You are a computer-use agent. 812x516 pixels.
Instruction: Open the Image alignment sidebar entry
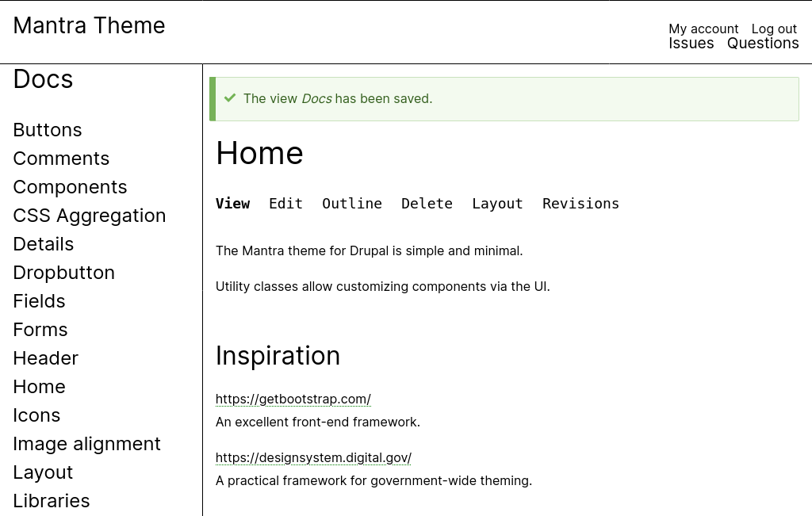point(86,444)
